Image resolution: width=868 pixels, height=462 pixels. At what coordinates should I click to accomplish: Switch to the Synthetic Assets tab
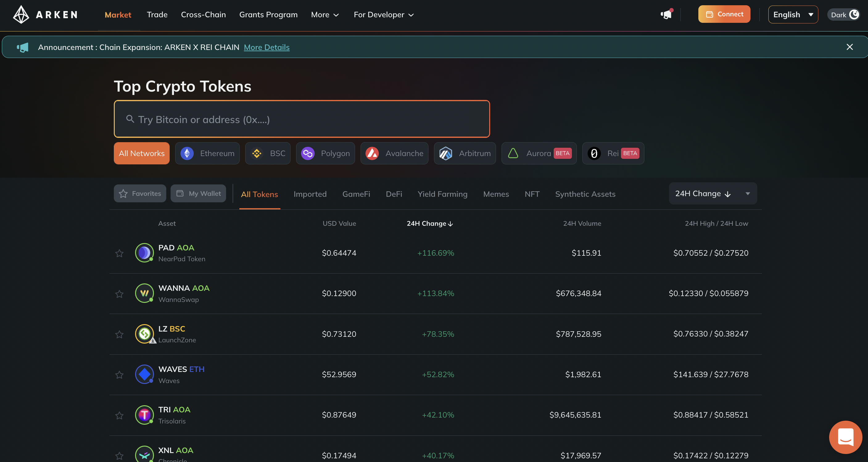click(585, 194)
